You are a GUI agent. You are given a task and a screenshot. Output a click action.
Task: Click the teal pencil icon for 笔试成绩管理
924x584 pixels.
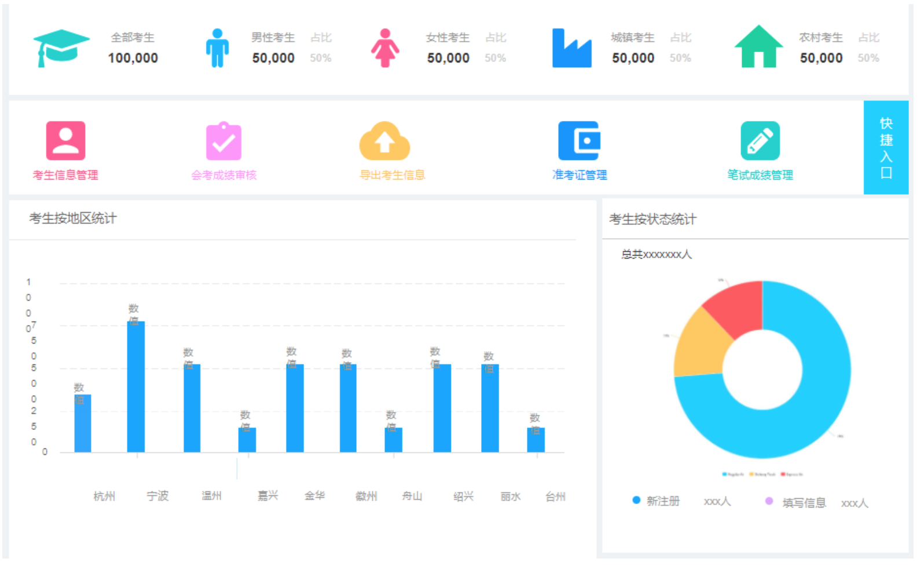point(760,141)
